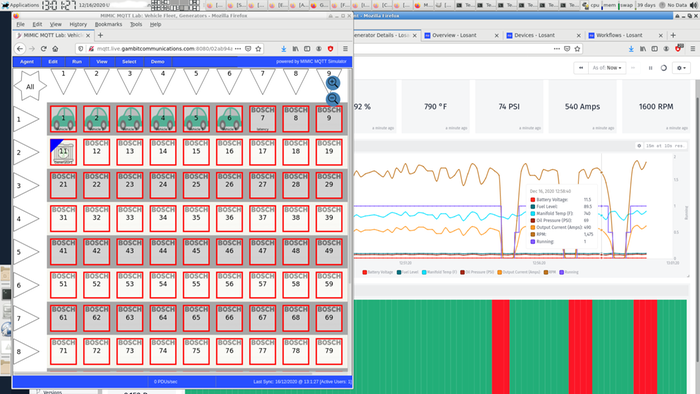Open Firefox Bookmarks menu
Image resolution: width=700 pixels, height=394 pixels.
pos(108,24)
